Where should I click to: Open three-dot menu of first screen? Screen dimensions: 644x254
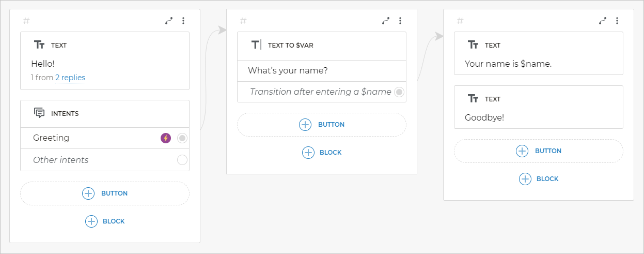point(183,21)
